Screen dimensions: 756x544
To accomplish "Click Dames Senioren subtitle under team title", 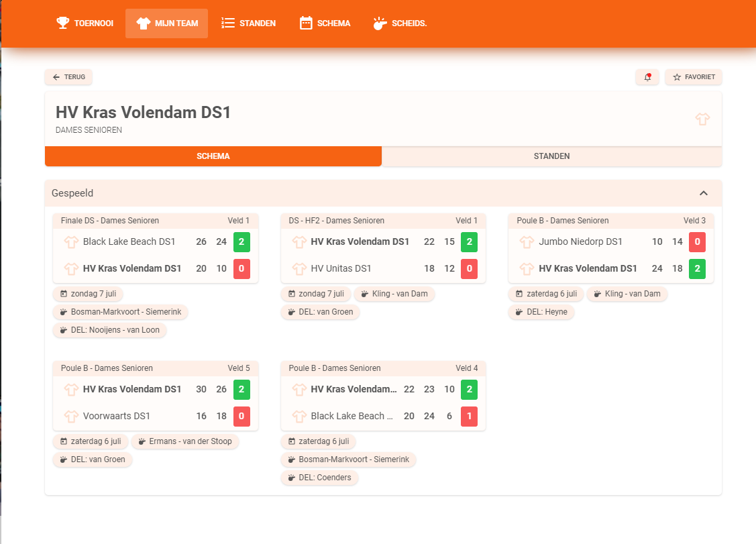I will (x=89, y=130).
